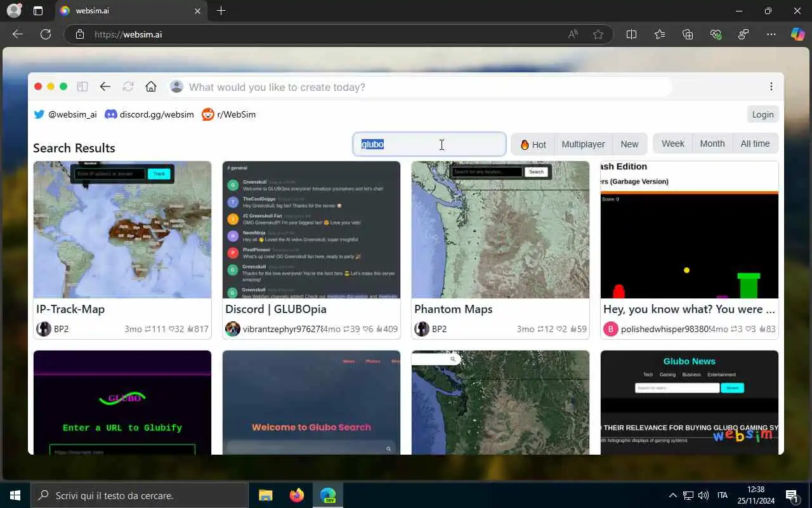Click Edge back navigation arrow
This screenshot has height=508, width=812.
18,34
